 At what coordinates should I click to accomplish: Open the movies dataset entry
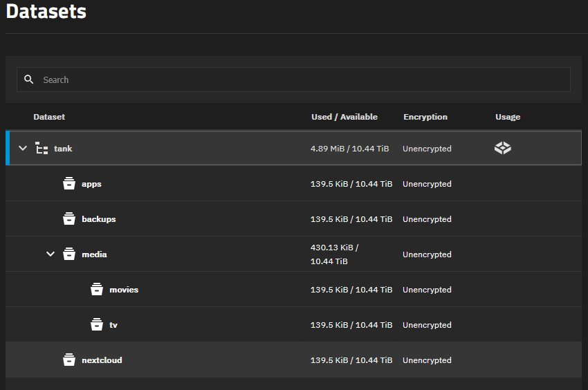point(124,290)
